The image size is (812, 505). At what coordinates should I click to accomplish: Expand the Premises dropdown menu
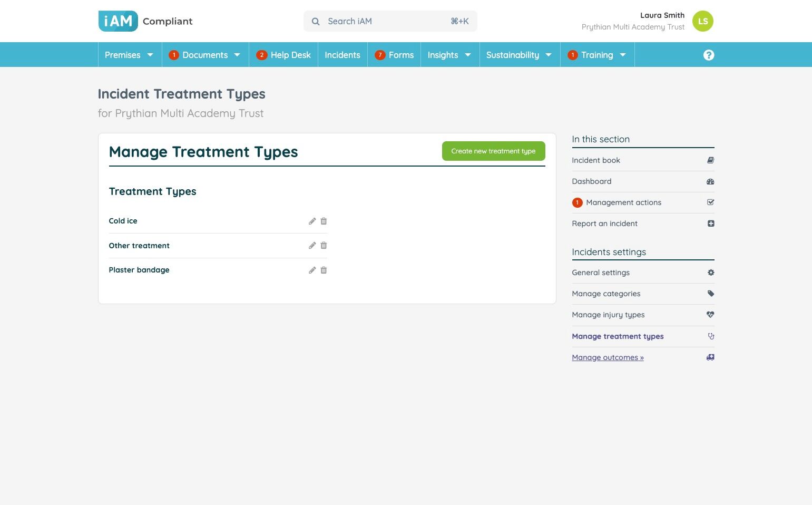coord(130,55)
